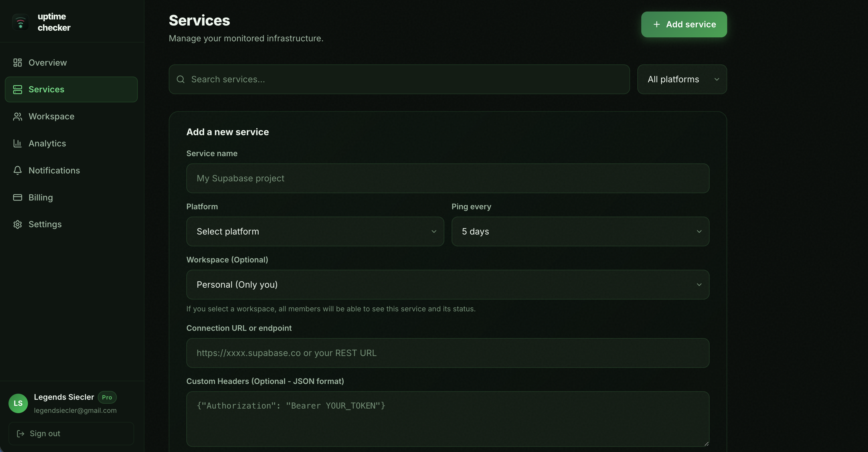Viewport: 868px width, 452px height.
Task: Go to the Services section
Action: coord(71,89)
